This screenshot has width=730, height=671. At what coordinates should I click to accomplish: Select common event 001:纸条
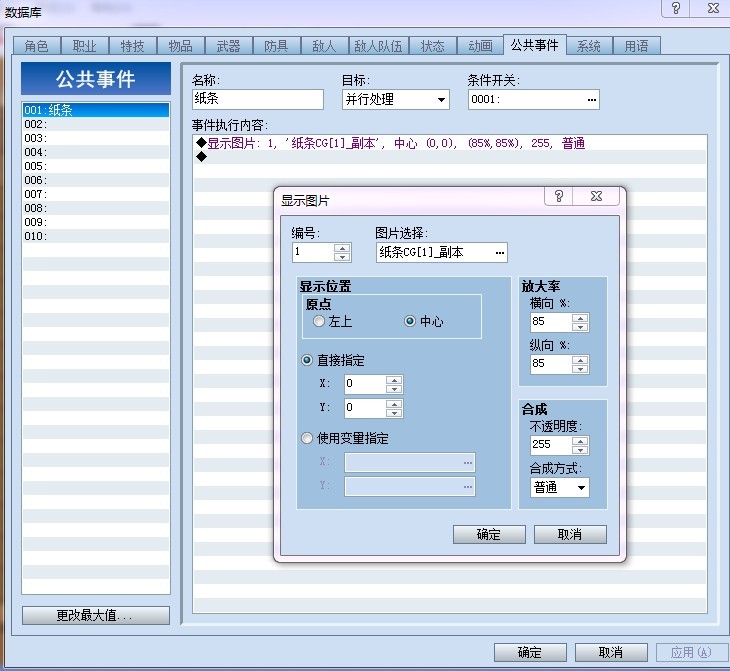95,110
